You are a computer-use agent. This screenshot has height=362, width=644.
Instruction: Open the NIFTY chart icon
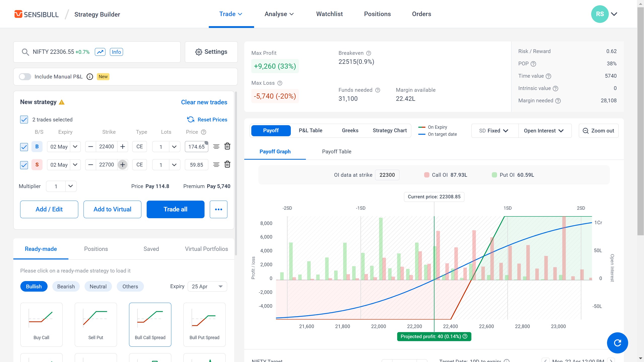(100, 52)
